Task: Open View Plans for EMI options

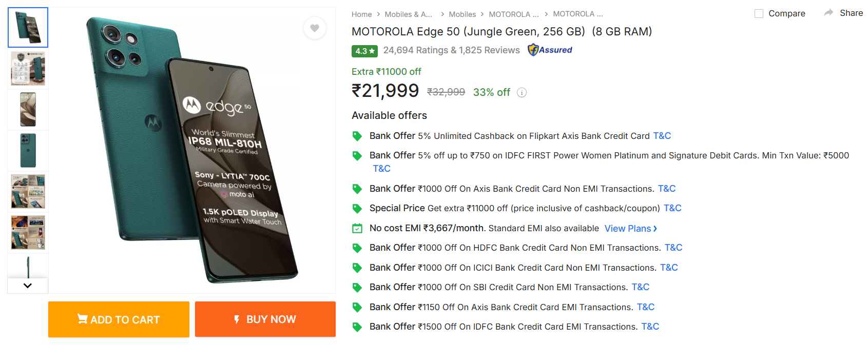Action: [x=630, y=229]
